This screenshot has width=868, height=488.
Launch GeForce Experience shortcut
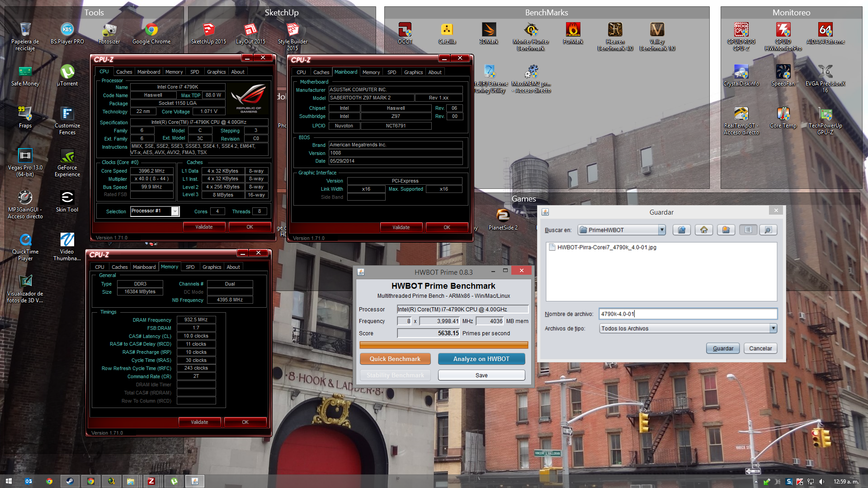coord(67,163)
